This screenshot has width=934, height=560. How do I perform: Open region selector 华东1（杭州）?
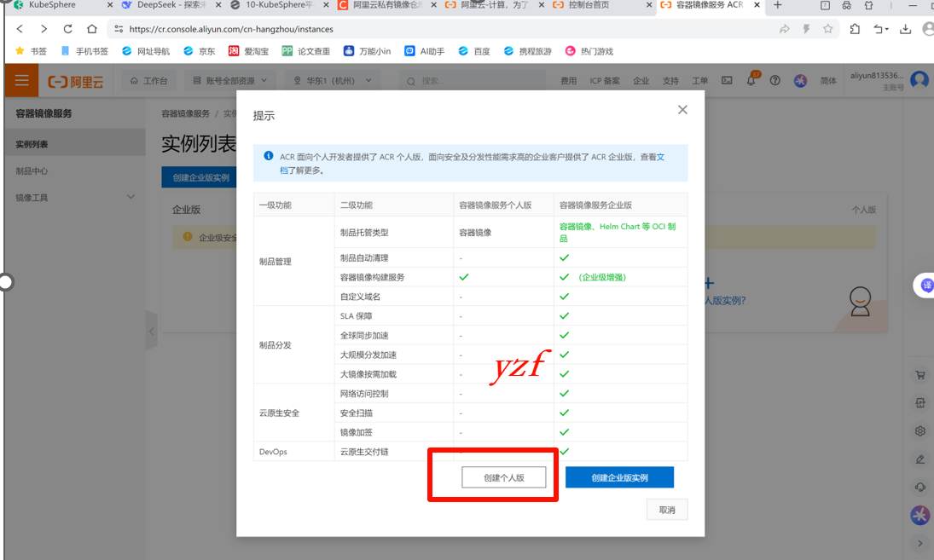pyautogui.click(x=333, y=80)
